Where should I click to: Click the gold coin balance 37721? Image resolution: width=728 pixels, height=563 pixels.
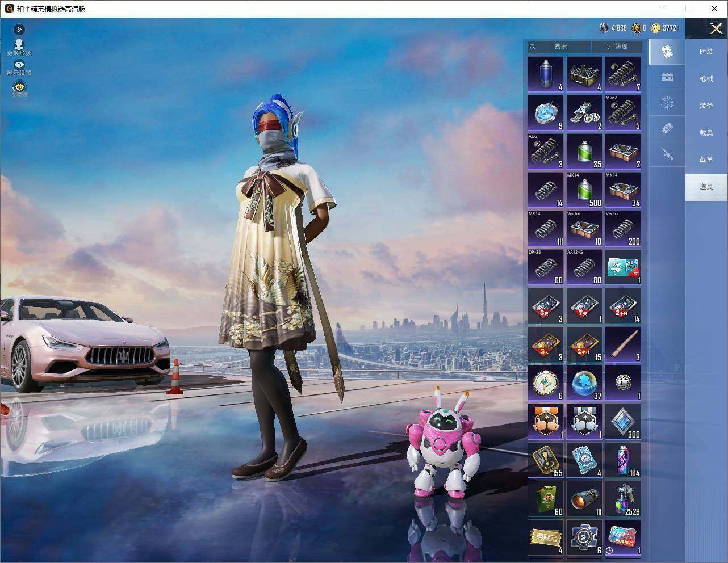(664, 28)
